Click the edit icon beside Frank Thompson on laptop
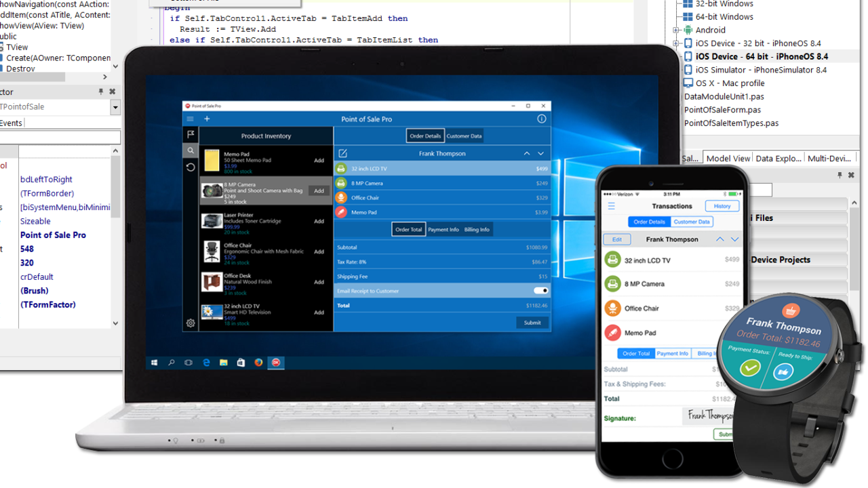The height and width of the screenshot is (488, 868). tap(342, 154)
